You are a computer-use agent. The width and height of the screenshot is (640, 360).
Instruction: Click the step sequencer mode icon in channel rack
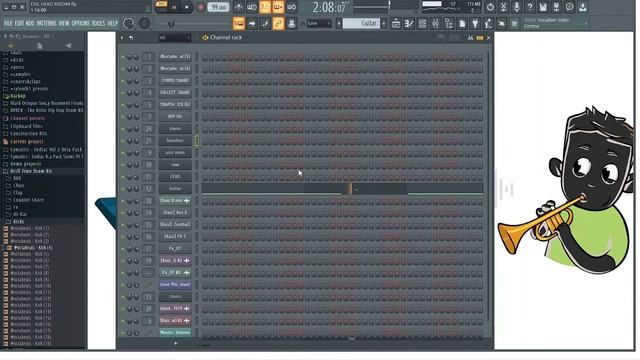coord(480,38)
